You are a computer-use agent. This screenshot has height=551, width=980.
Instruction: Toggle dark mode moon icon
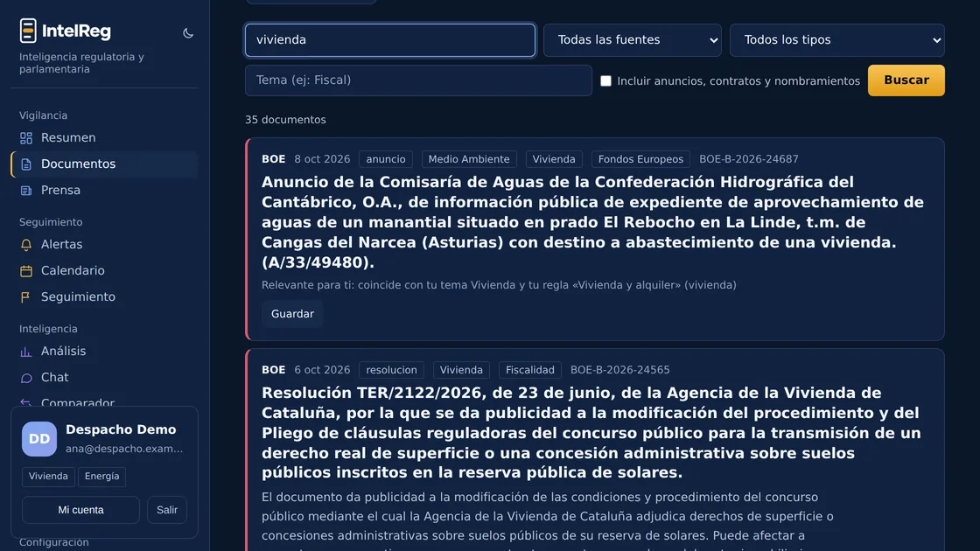[x=187, y=33]
